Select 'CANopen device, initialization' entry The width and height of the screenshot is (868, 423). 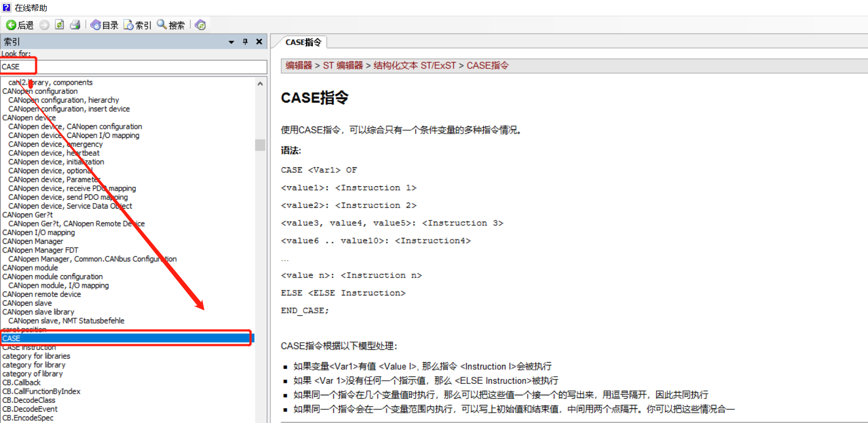[56, 162]
